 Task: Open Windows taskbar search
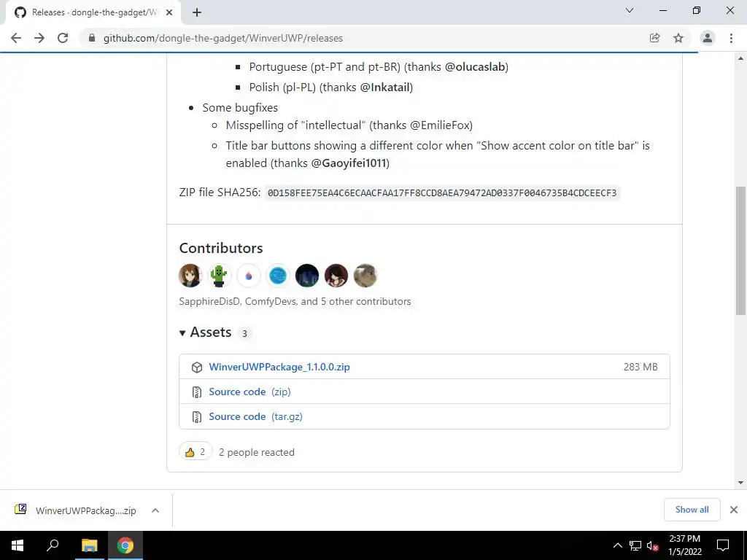point(53,545)
